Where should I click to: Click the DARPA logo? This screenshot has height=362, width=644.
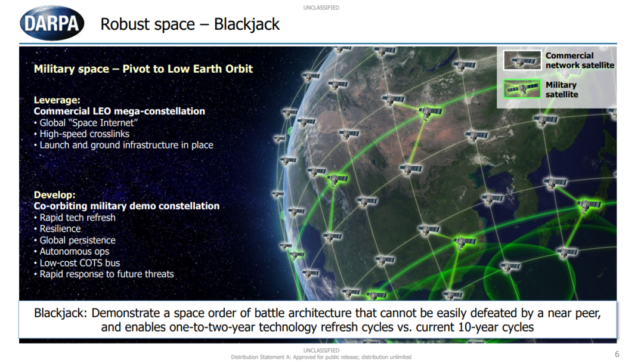pos(52,23)
